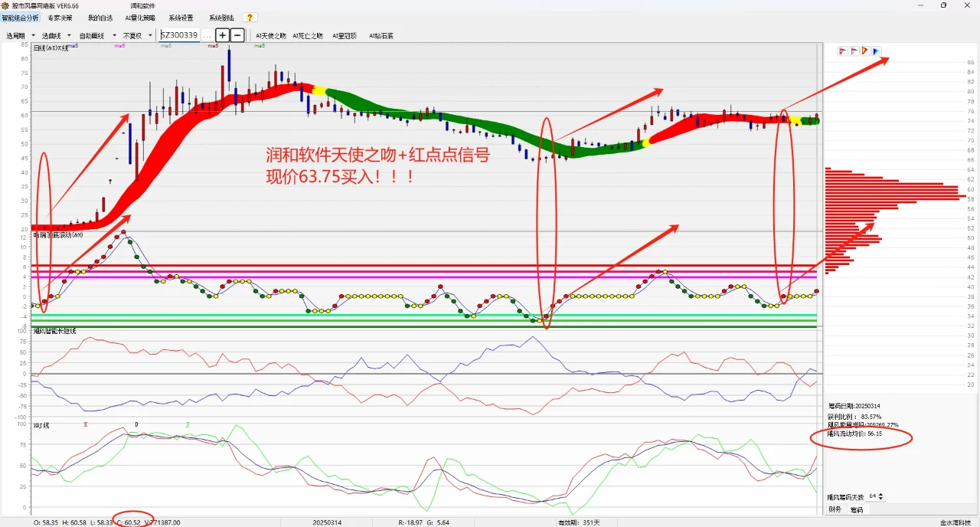980x527 pixels.
Task: Click the first pink flag chip-distribution icon
Action: (x=842, y=51)
